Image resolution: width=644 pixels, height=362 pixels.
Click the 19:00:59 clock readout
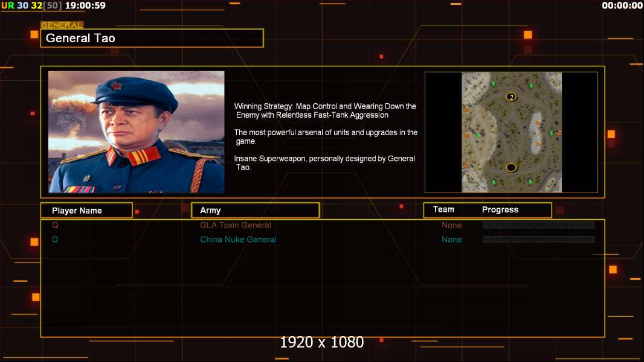(x=85, y=5)
